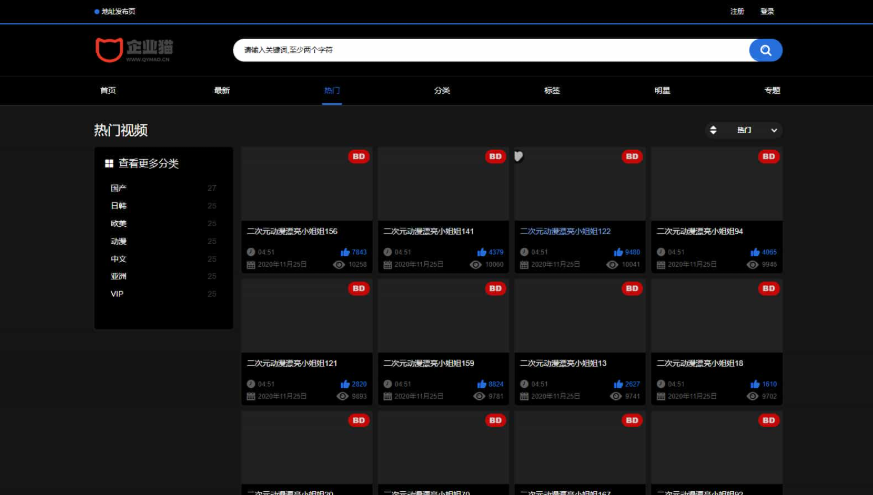Select the 动漫 category in sidebar
Image resolution: width=873 pixels, height=495 pixels.
118,241
